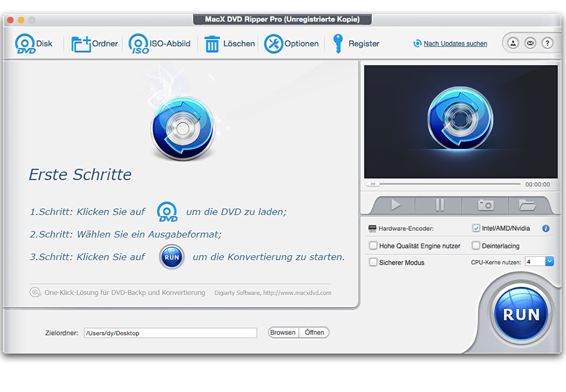Click inside the Zielordner path field
Viewport: 566px width, 392px height.
pos(170,333)
